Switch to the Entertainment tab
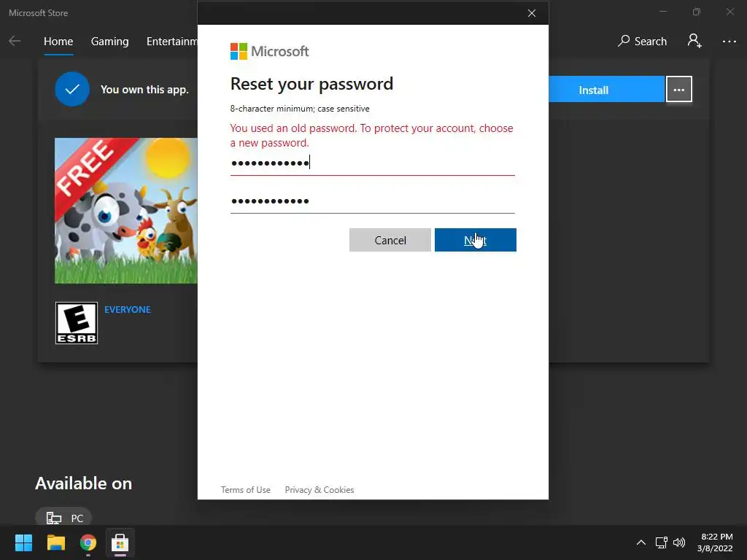This screenshot has width=747, height=560. [x=172, y=42]
